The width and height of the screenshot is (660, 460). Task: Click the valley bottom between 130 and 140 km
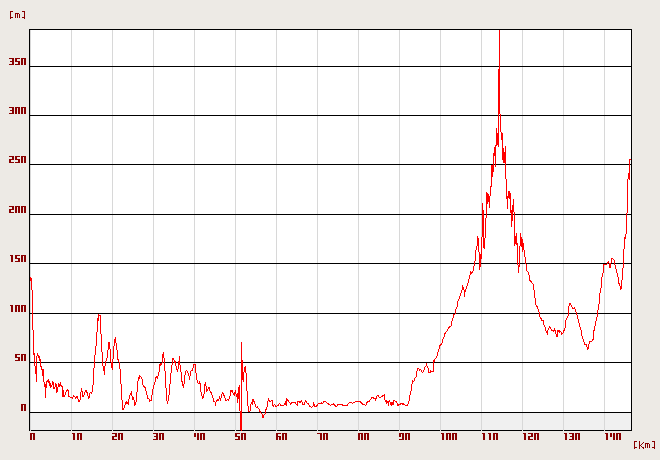click(x=587, y=348)
